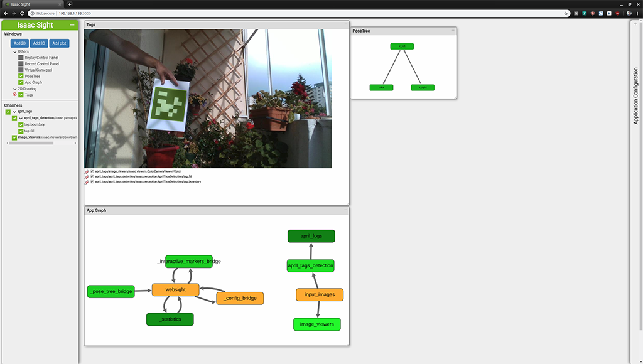
Task: Open the Chrome three-dot menu
Action: (x=637, y=13)
